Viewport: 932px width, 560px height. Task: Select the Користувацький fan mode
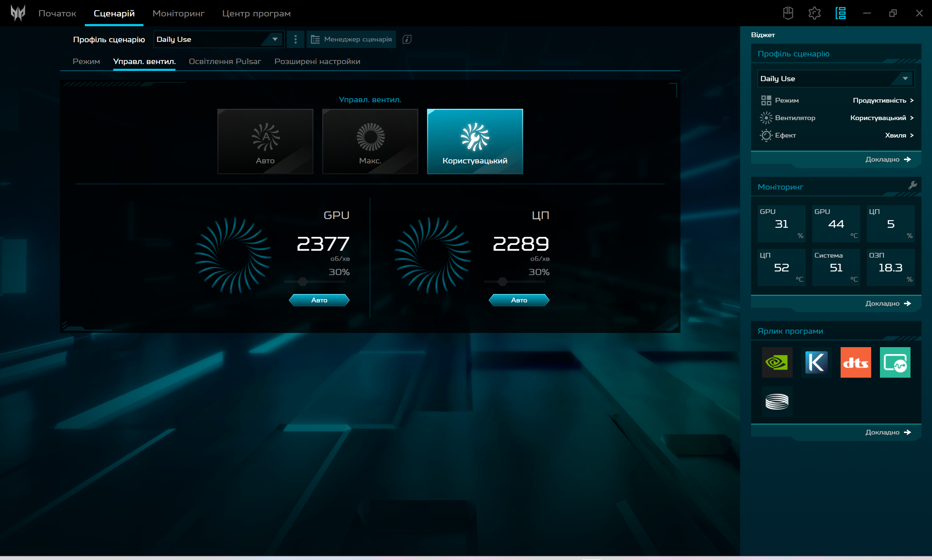[x=474, y=142]
